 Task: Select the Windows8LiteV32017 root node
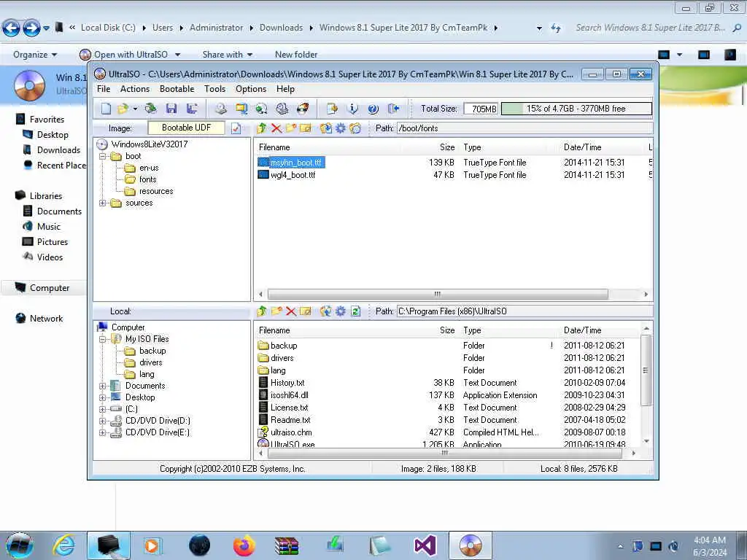click(149, 144)
